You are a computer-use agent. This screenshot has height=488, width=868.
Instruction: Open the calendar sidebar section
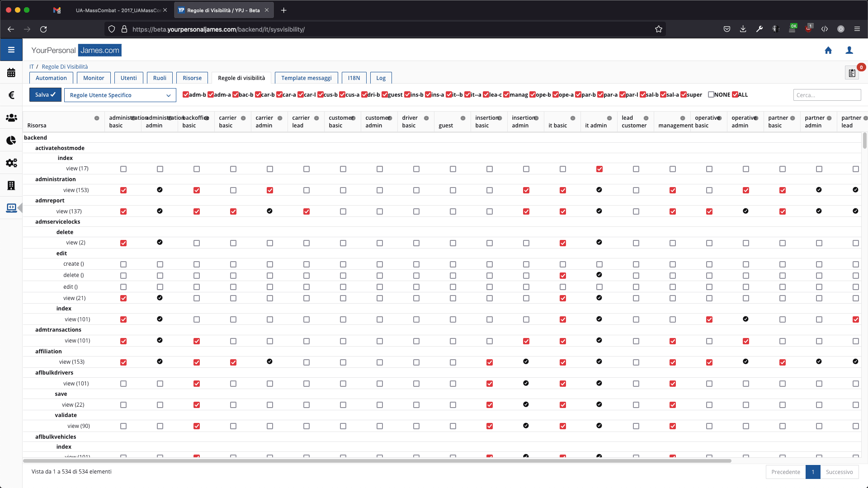pos(11,73)
